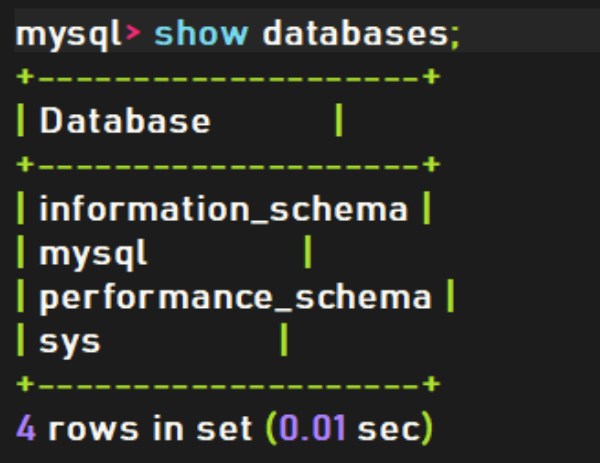Click the pipe after performance_schema

[x=450, y=296]
